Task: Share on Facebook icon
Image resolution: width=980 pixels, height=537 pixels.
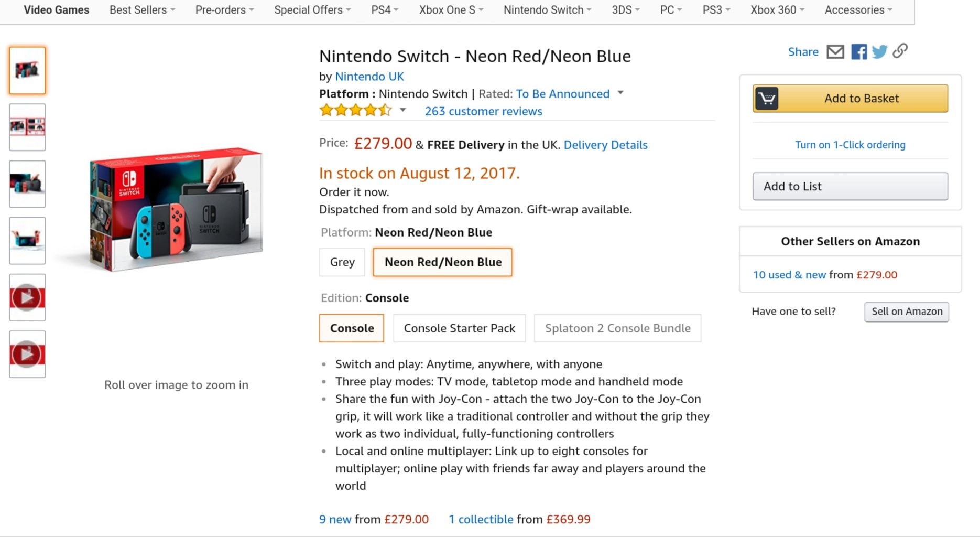Action: coord(859,51)
